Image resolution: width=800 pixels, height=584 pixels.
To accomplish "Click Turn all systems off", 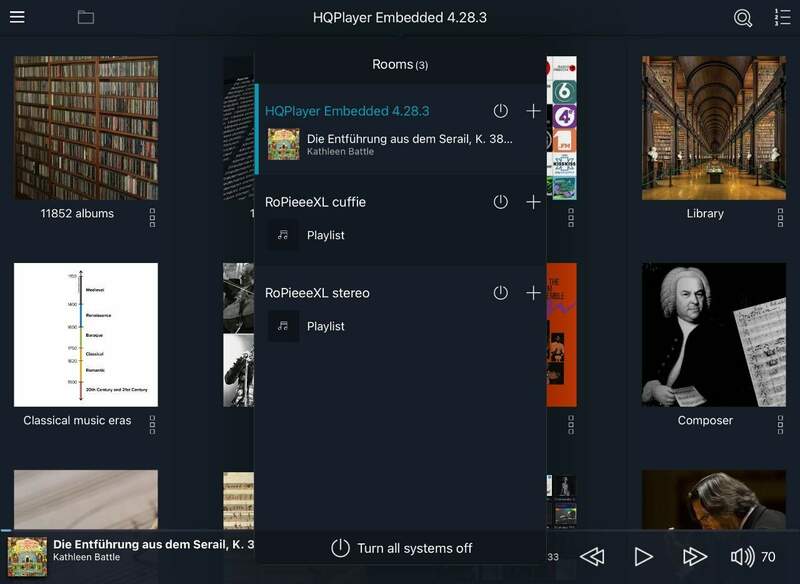I will [401, 548].
